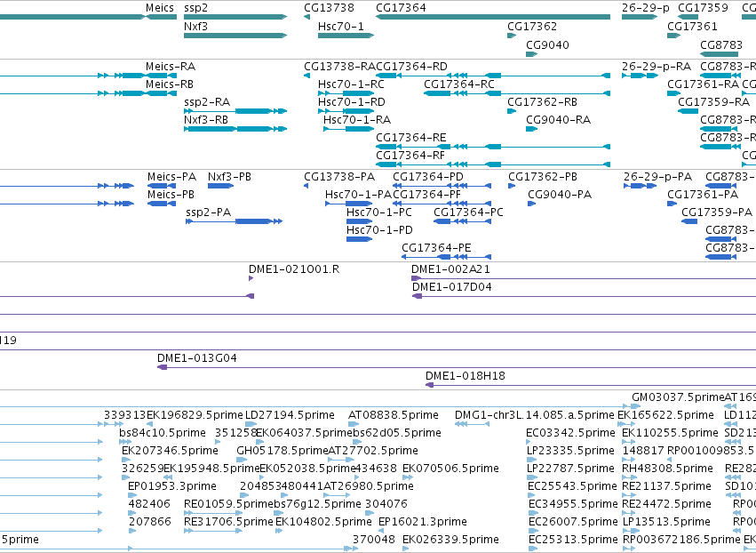Click transcript label CG17364-RD
Screen dimensions: 756x553
[411, 66]
